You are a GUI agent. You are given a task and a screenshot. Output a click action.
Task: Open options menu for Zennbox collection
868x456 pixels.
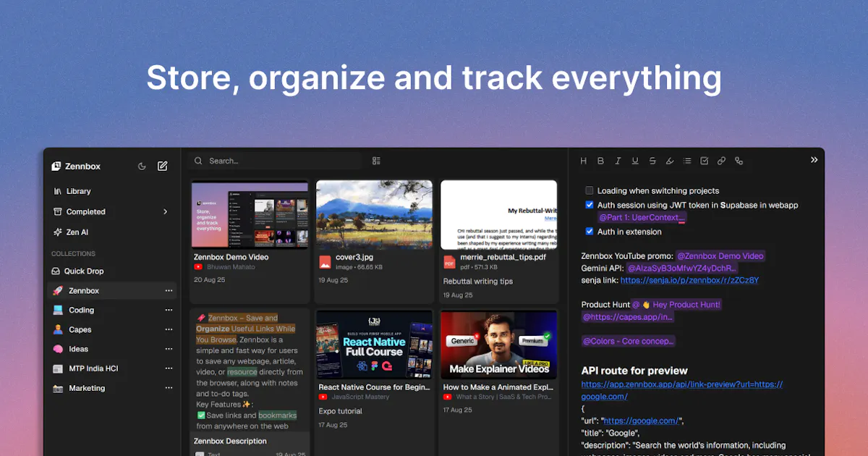coord(169,290)
